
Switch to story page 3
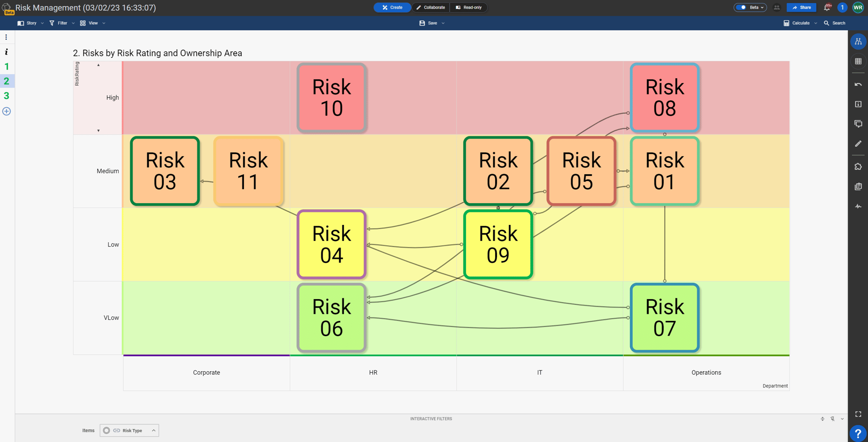7,96
